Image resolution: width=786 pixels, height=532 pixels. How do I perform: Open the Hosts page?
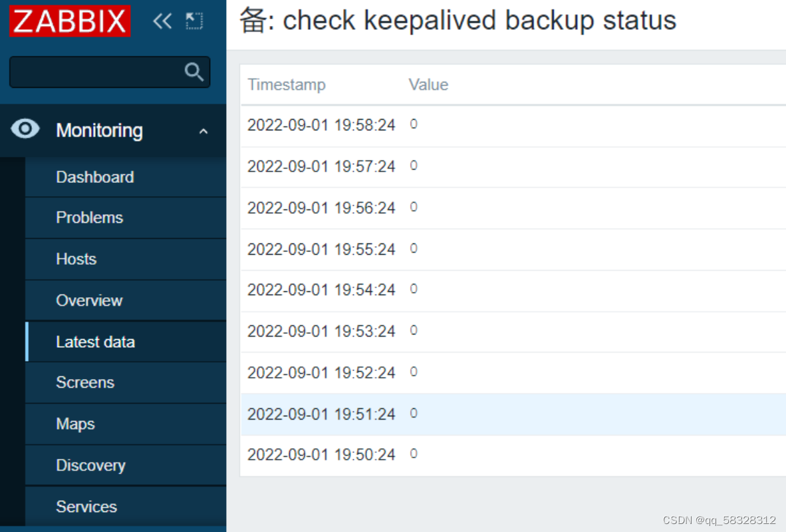pos(76,259)
